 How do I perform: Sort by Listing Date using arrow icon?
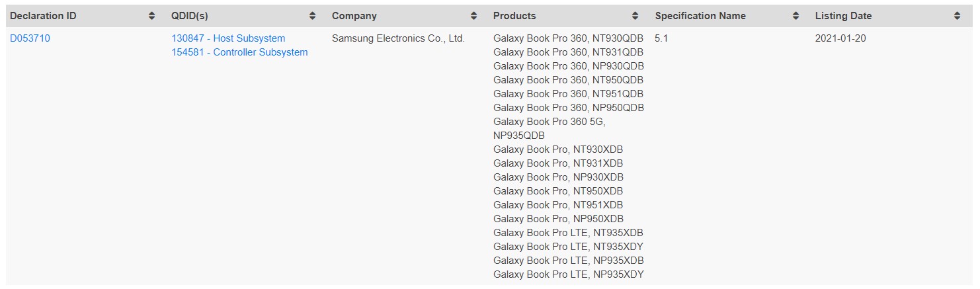point(957,16)
